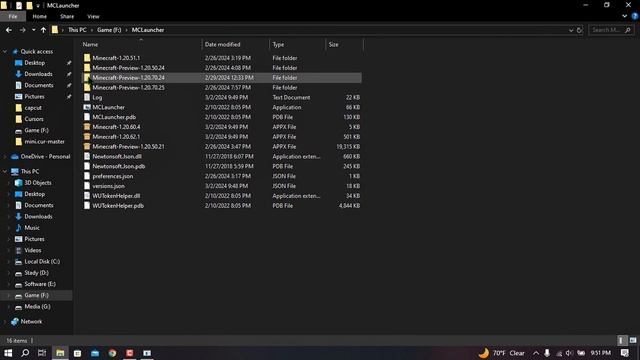Viewport: 640px width, 360px height.
Task: Select the WUTokenHelper.dll file name
Action: coord(116,196)
